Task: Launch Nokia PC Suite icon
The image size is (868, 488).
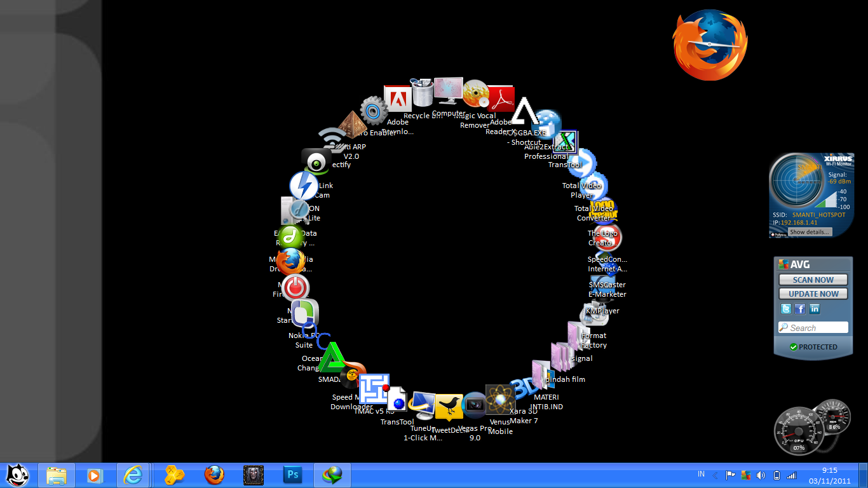Action: [x=305, y=314]
